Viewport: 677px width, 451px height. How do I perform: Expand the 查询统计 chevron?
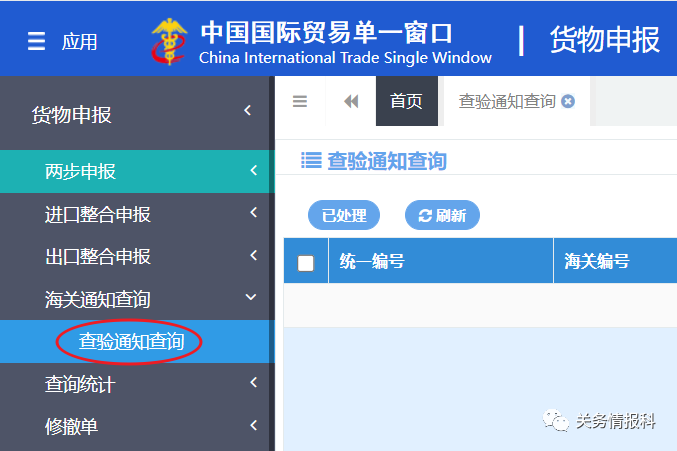coord(254,382)
